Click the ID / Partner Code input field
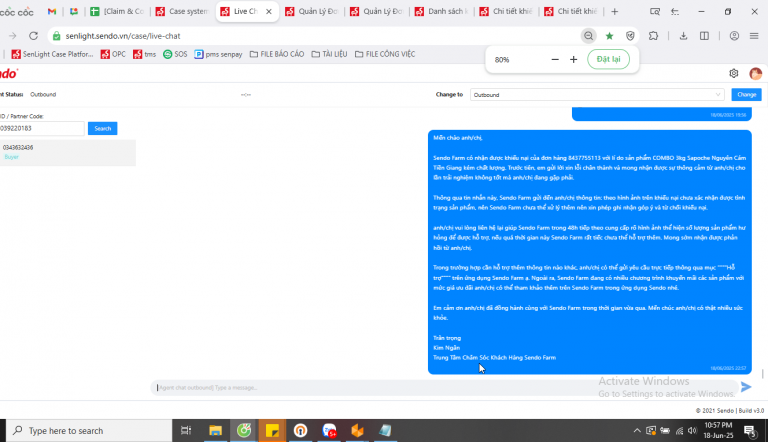The image size is (768, 442). tap(42, 128)
